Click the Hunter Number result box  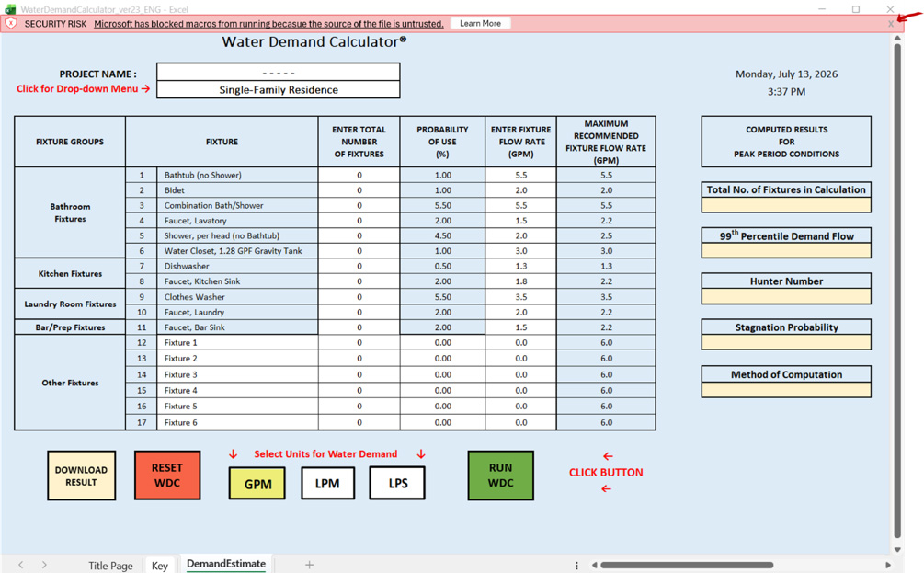[x=786, y=296]
